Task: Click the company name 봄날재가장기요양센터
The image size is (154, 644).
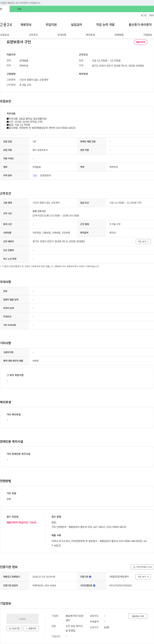Action: pos(74,618)
